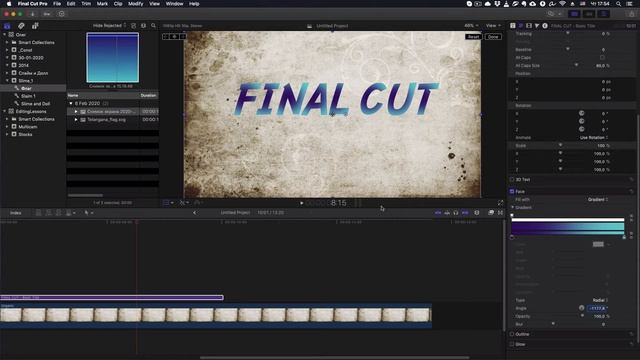The height and width of the screenshot is (360, 640).
Task: Open the Info inspector icon
Action: point(545,25)
